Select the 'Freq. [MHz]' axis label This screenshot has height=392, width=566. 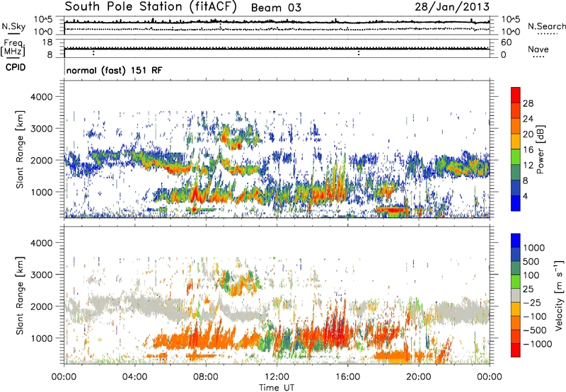(x=13, y=47)
